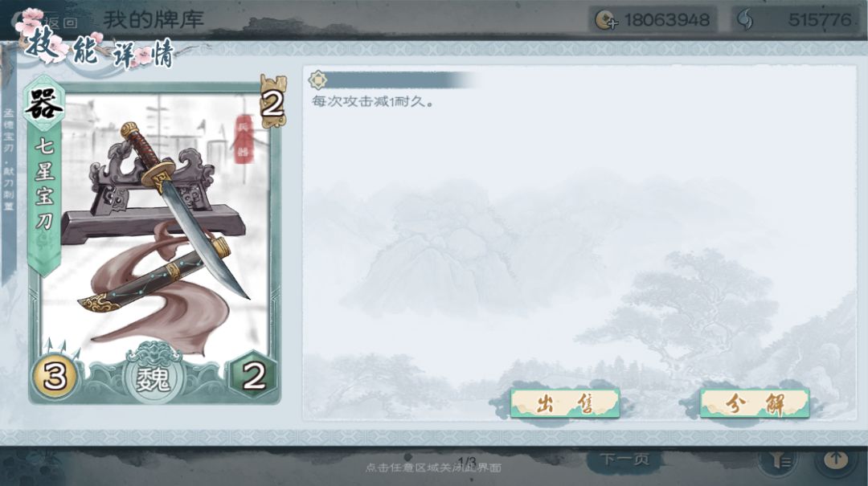
Task: Click the diamond skill header icon
Action: point(317,80)
